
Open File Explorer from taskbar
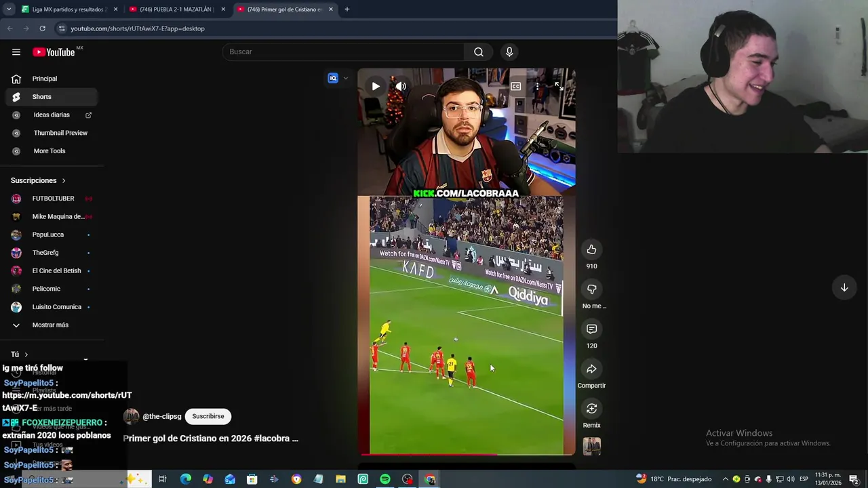click(340, 479)
